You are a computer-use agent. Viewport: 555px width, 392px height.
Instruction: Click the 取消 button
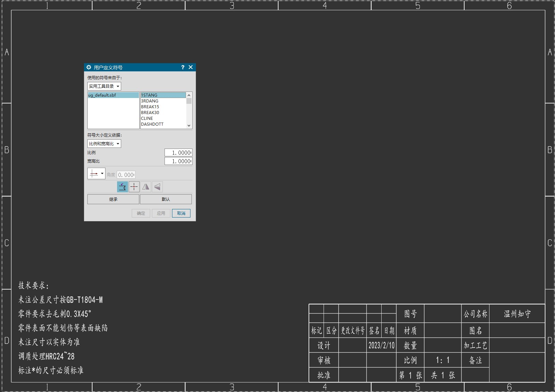coord(181,213)
